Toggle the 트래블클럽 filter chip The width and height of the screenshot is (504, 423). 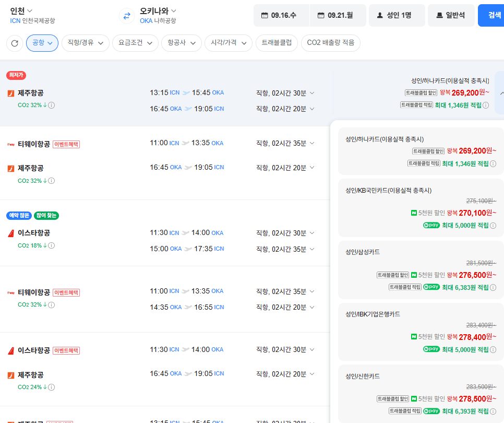(277, 43)
